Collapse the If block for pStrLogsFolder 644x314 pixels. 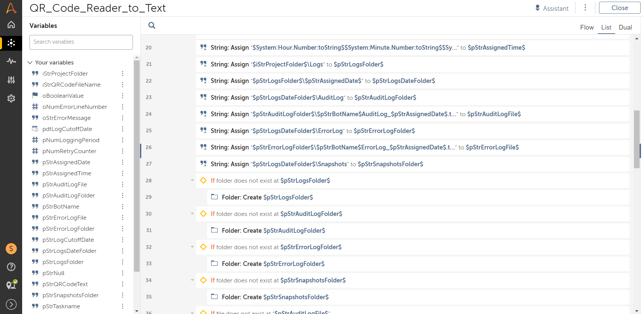coord(192,180)
